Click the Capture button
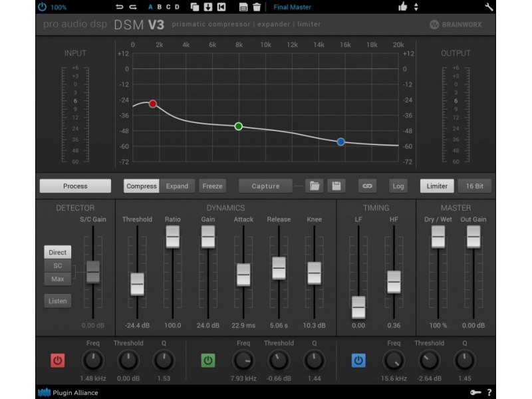Image resolution: width=532 pixels, height=399 pixels. click(x=265, y=186)
